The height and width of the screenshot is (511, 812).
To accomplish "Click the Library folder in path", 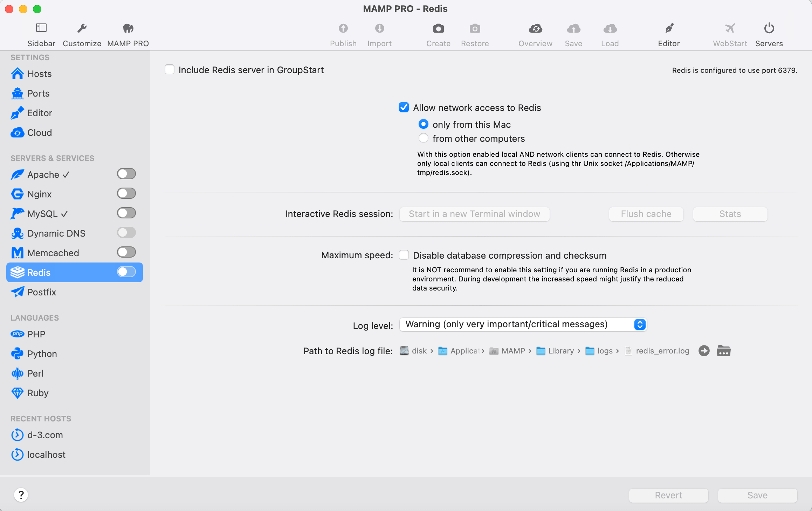I will pyautogui.click(x=555, y=351).
